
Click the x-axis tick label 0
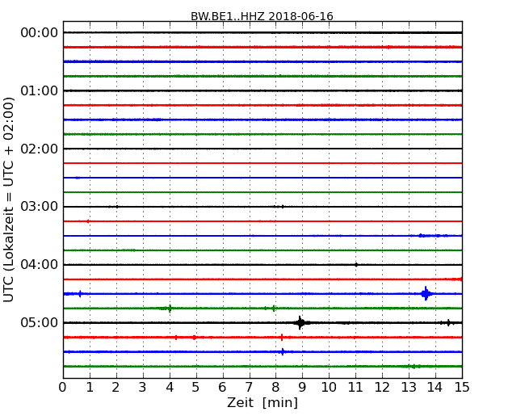point(63,388)
